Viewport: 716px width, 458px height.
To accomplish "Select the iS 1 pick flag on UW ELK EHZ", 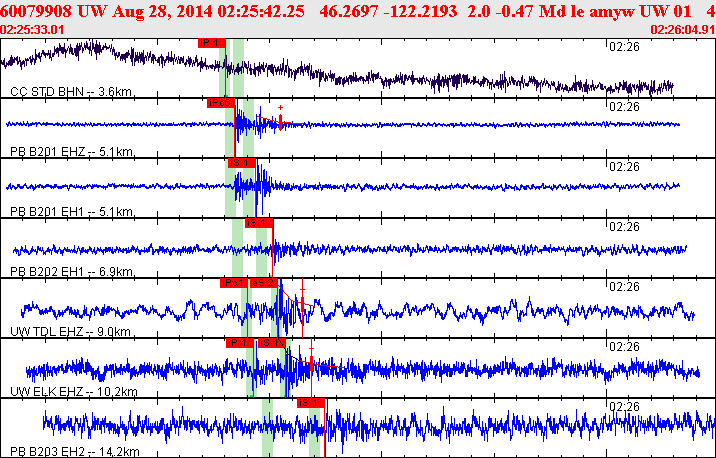I will (272, 343).
